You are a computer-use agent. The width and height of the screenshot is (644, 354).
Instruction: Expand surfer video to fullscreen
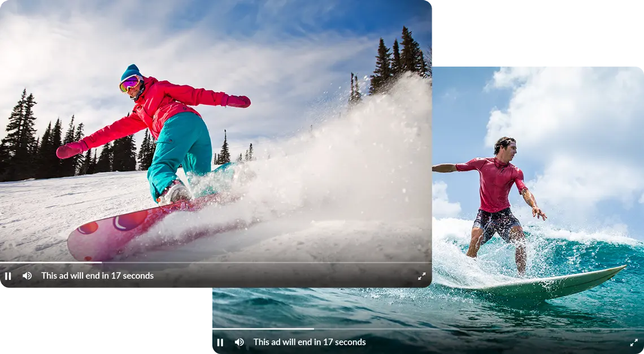click(634, 343)
